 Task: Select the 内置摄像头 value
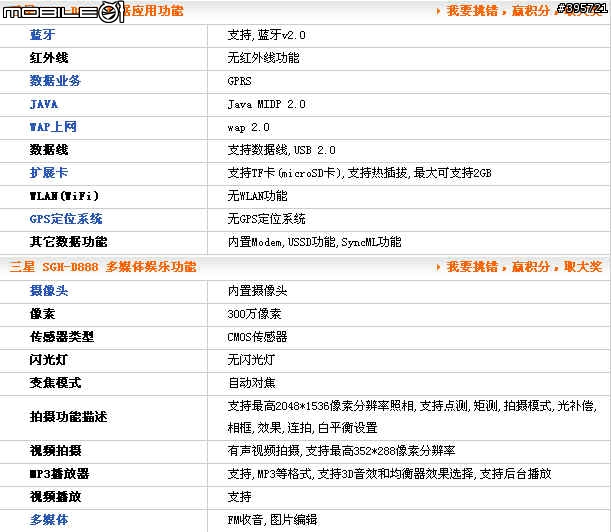pos(257,290)
